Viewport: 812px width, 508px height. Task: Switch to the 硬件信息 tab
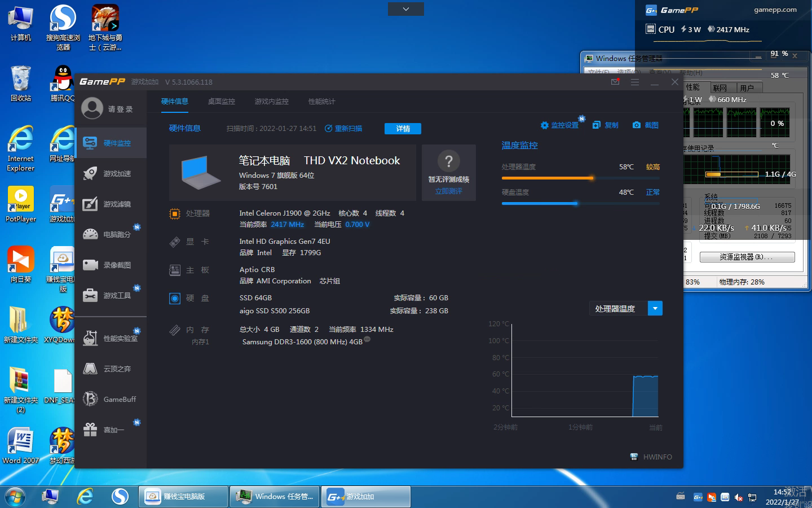(175, 102)
